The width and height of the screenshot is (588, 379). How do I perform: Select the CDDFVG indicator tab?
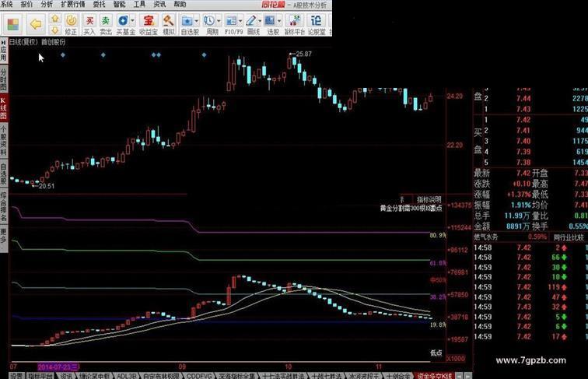(199, 376)
